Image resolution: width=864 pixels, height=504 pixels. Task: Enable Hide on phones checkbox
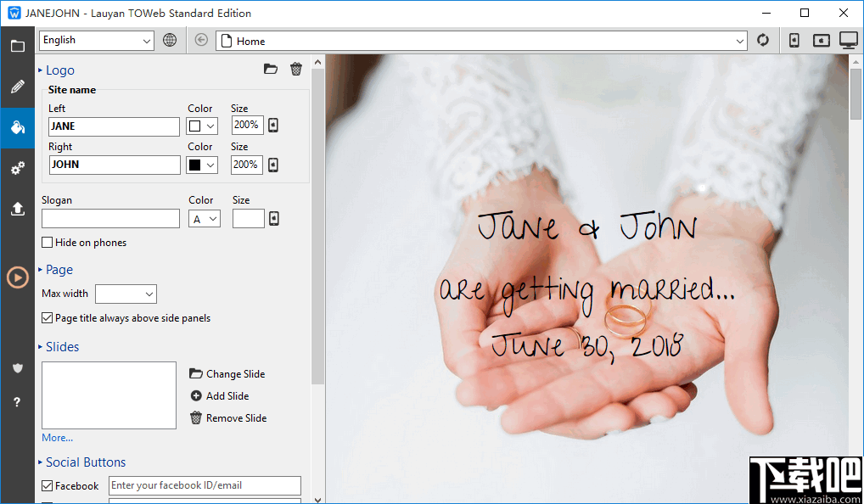[x=48, y=243]
